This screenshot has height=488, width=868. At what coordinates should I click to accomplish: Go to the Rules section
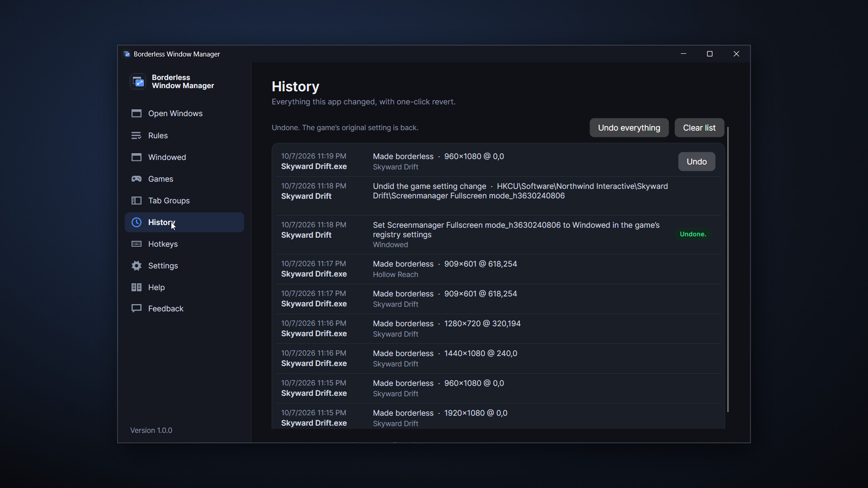[184, 136]
